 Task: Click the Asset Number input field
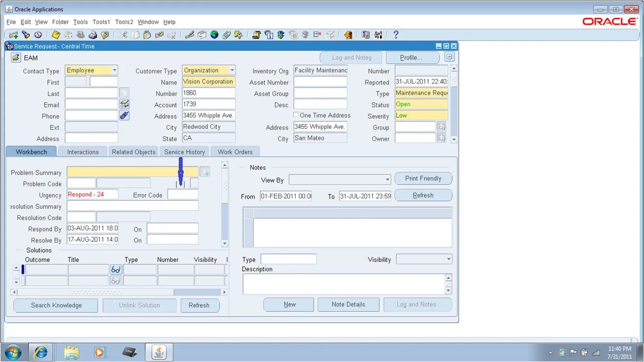tap(321, 82)
